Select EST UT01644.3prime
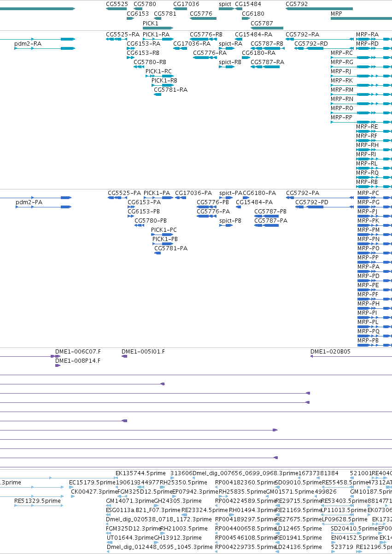Screen dimensions: 392x554 click(130, 538)
